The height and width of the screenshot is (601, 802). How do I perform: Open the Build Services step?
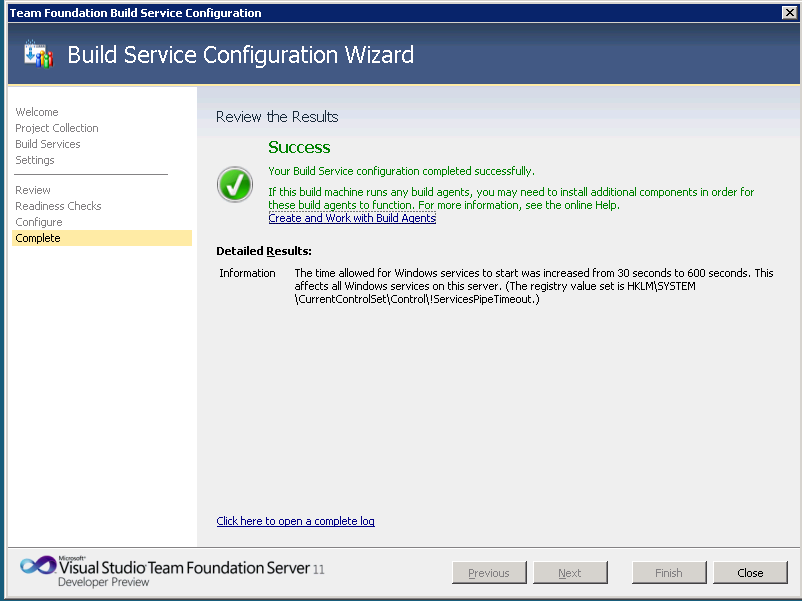(48, 144)
